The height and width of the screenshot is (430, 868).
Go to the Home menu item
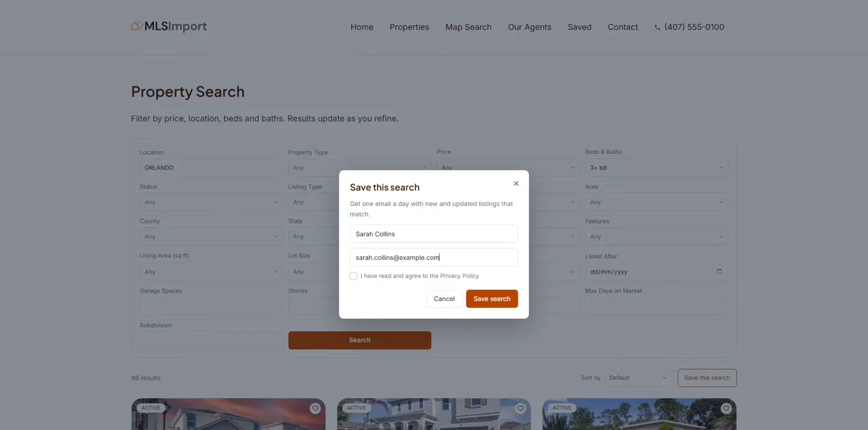pos(362,27)
